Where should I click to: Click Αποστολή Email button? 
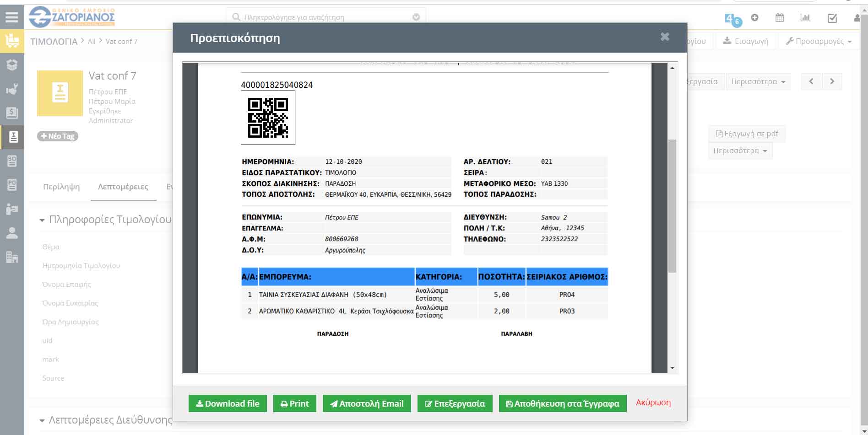pos(367,403)
